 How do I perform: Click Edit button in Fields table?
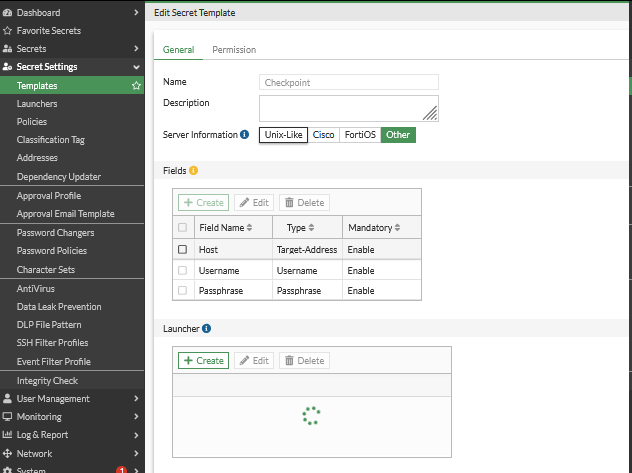254,202
